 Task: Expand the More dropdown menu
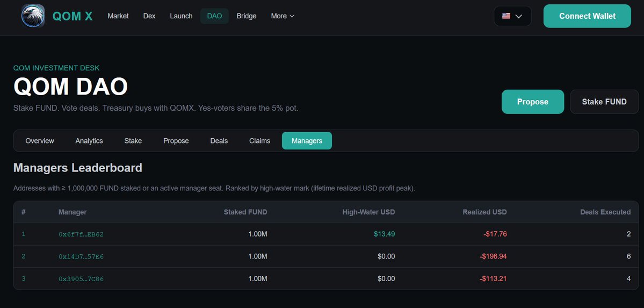pyautogui.click(x=283, y=16)
